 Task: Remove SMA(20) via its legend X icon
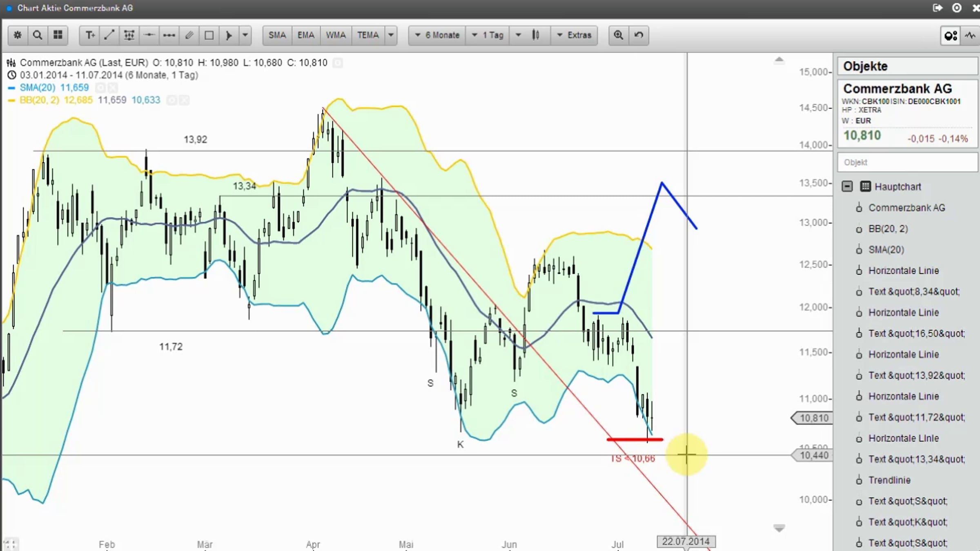(x=113, y=88)
